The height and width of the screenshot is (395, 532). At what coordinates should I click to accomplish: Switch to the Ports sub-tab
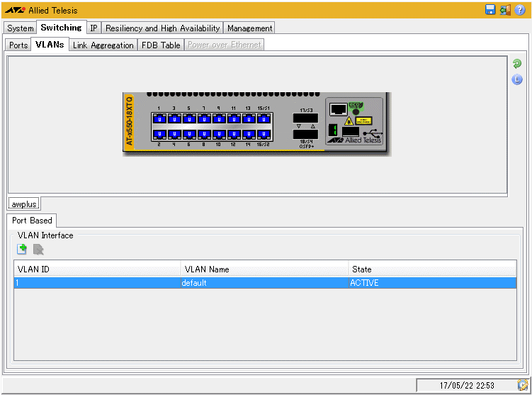[18, 45]
